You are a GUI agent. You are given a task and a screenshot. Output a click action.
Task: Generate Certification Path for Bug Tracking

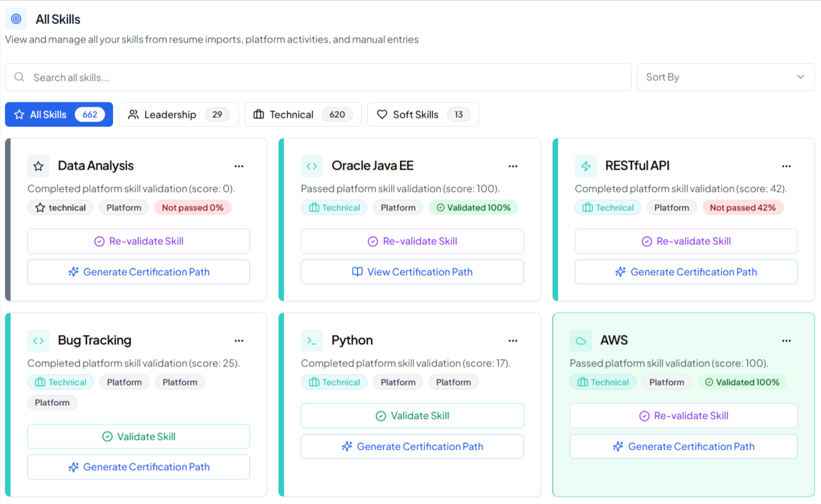tap(139, 467)
